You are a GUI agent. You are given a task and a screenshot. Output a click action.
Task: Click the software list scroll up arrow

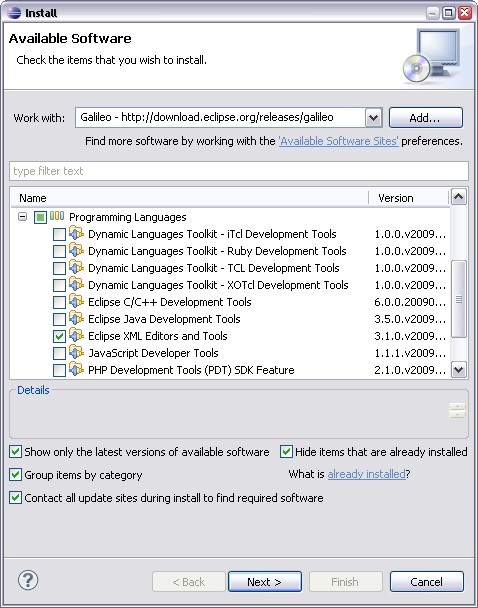459,197
